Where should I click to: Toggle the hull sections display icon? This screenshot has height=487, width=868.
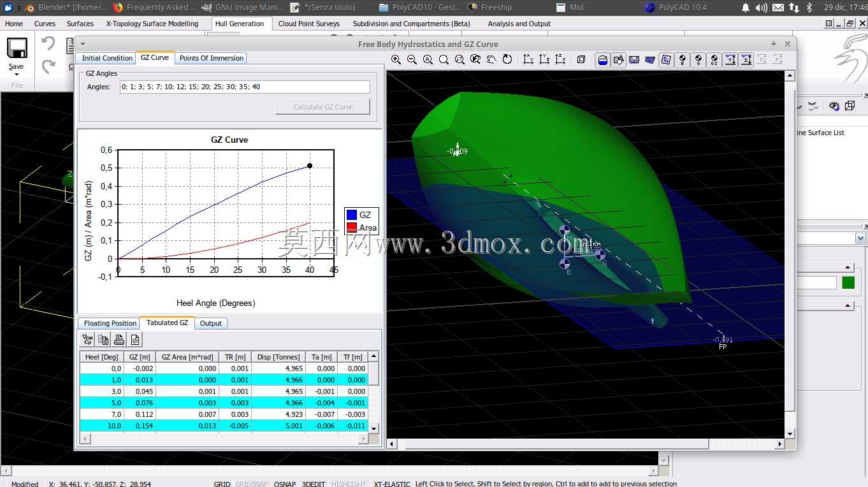tap(634, 60)
